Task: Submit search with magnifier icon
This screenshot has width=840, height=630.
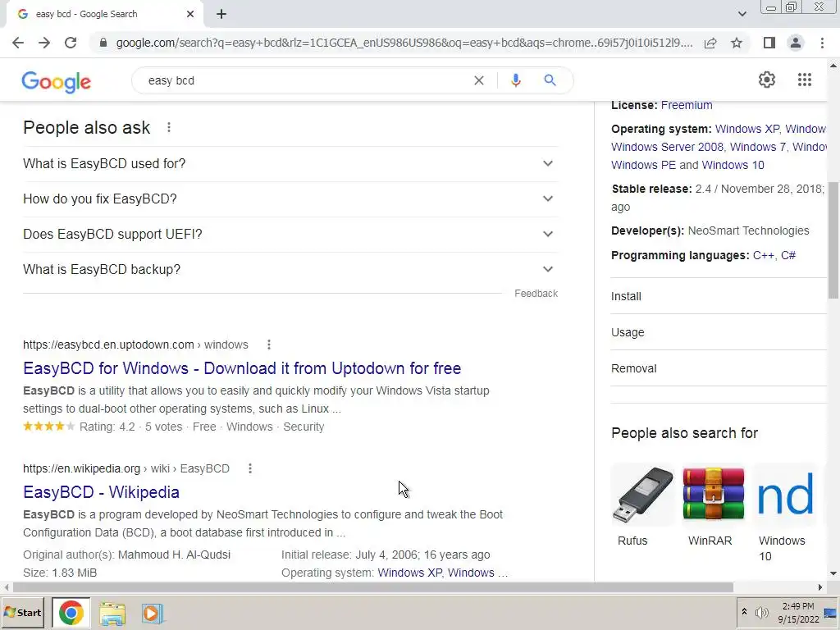Action: pos(550,80)
